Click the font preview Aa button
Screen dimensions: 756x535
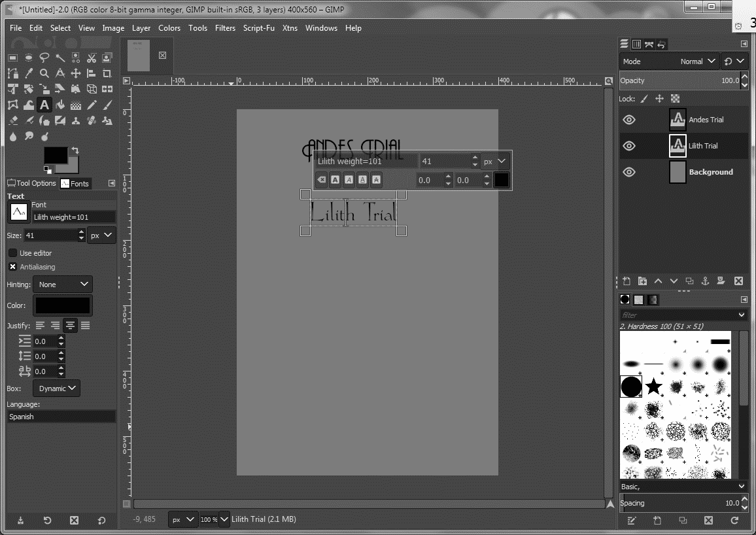pos(19,212)
